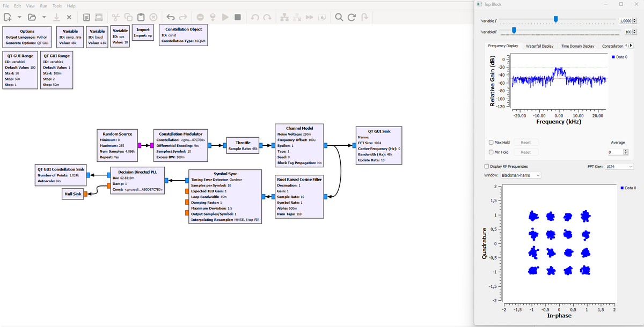Open the FFT Size dropdown
This screenshot has height=327, width=644.
point(619,166)
